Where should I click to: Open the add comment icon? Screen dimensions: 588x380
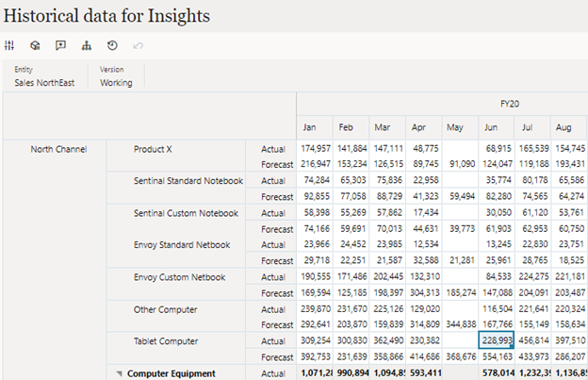coord(60,45)
